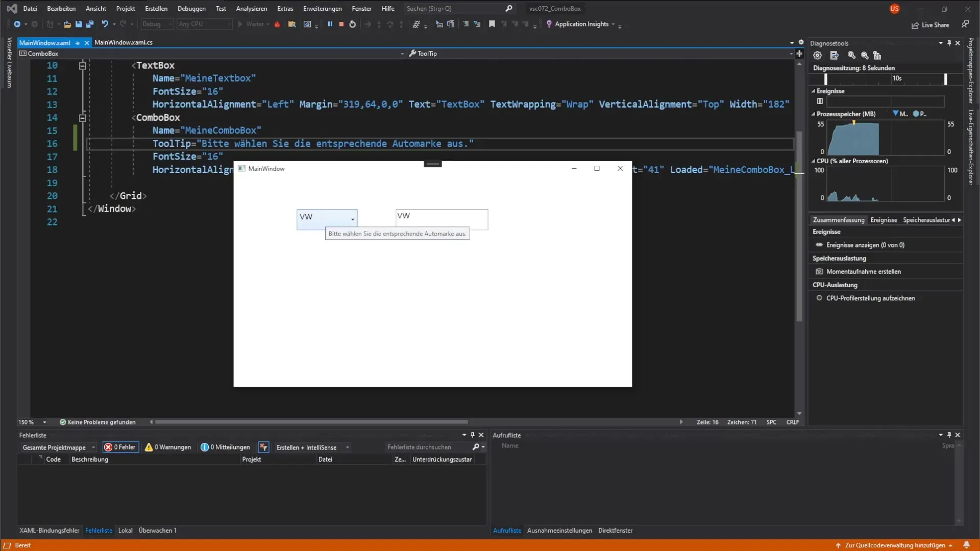Click CPU-Profilerstellung aufzeichnen link
The image size is (980, 551).
[870, 298]
